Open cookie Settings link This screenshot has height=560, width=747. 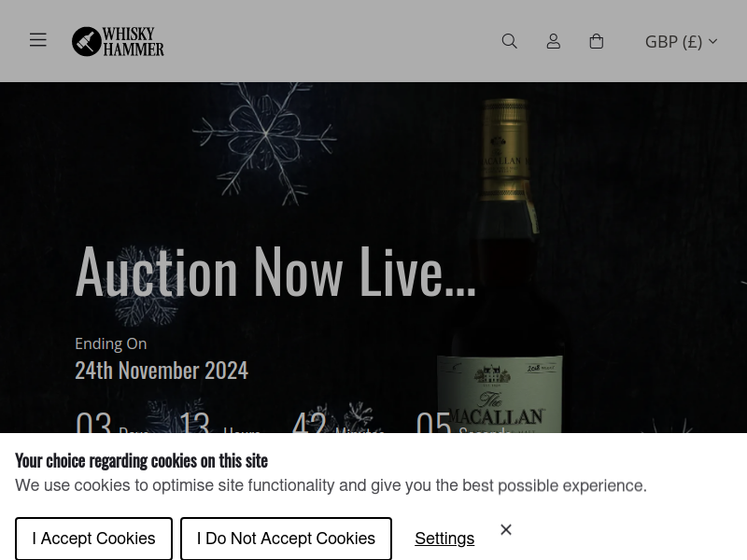(444, 539)
